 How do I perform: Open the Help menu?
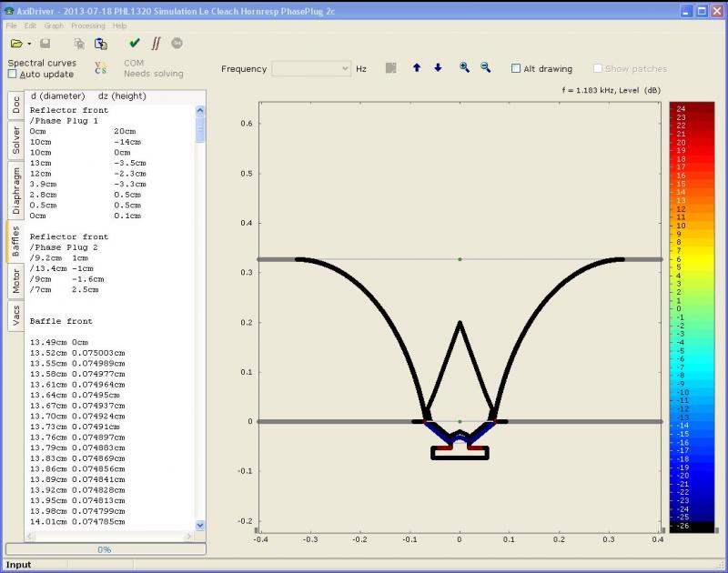pos(120,25)
